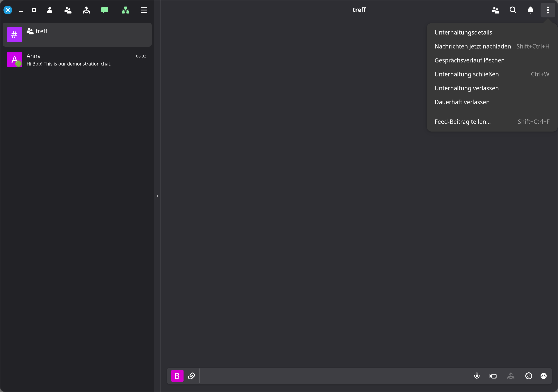Minimize the window with the dash button
Screen dimensions: 558x392
(x=21, y=11)
